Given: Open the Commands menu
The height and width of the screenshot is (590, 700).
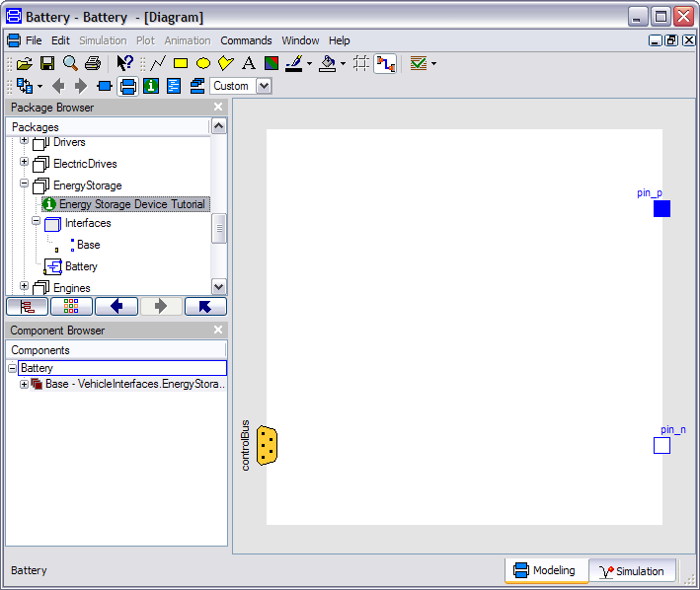Looking at the screenshot, I should 246,40.
